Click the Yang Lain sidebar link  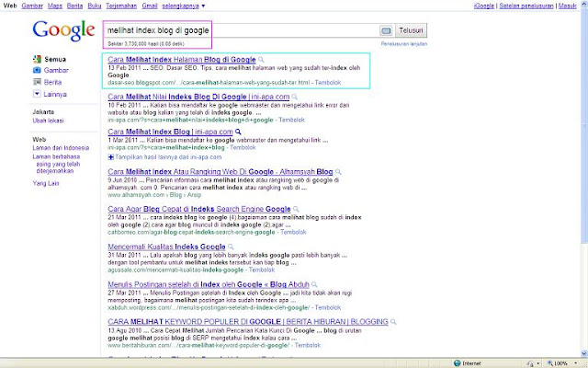[46, 183]
